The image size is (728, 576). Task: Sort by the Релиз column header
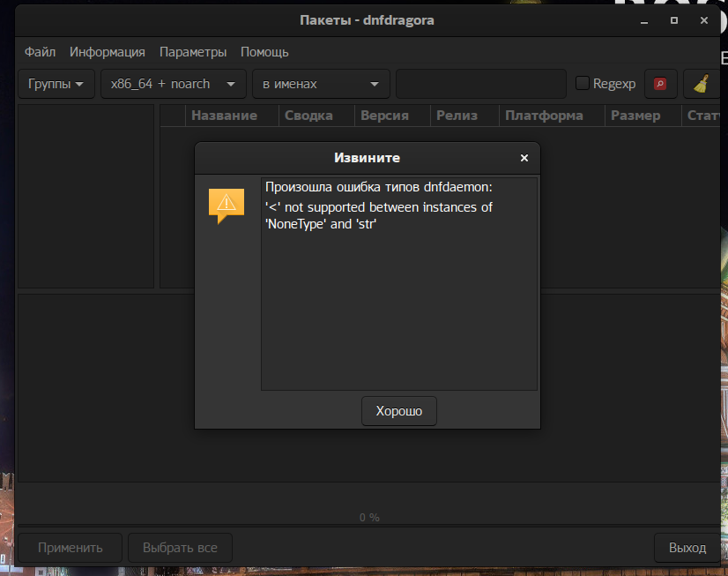click(464, 116)
